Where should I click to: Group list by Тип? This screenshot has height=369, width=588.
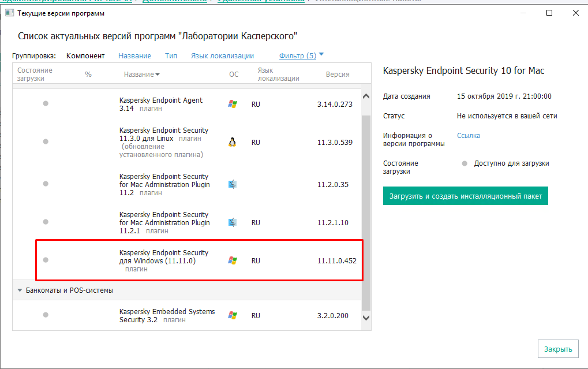coord(171,56)
